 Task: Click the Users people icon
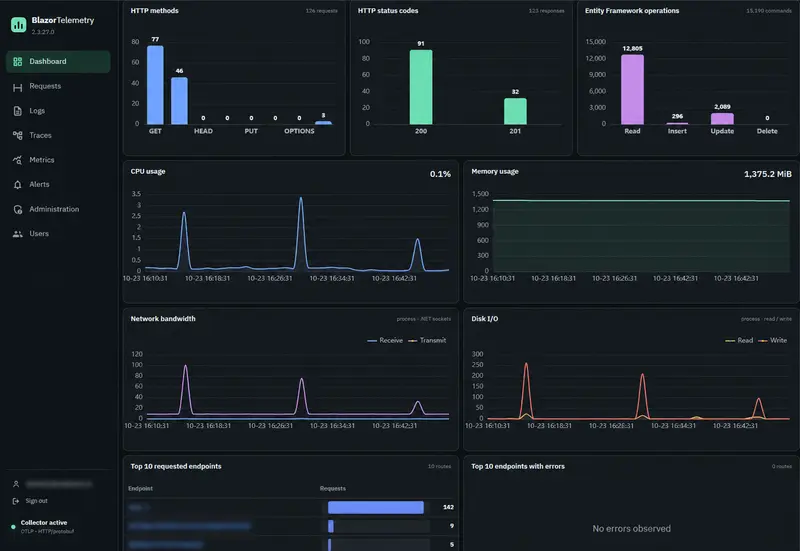click(x=17, y=234)
